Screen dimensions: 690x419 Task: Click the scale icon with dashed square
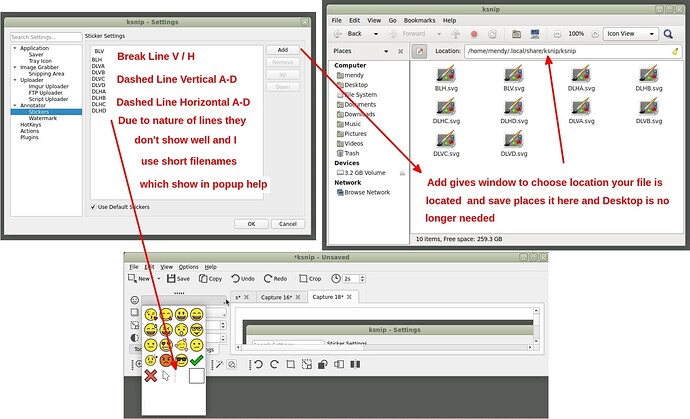[307, 364]
